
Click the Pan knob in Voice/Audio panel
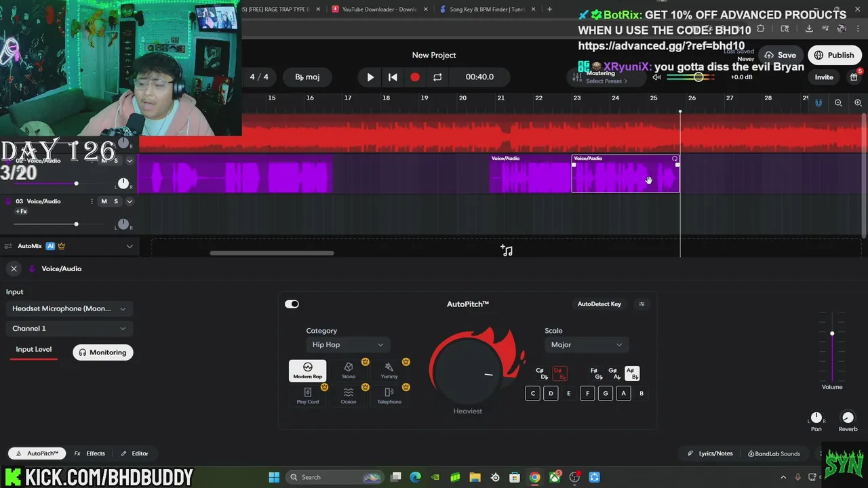click(816, 418)
